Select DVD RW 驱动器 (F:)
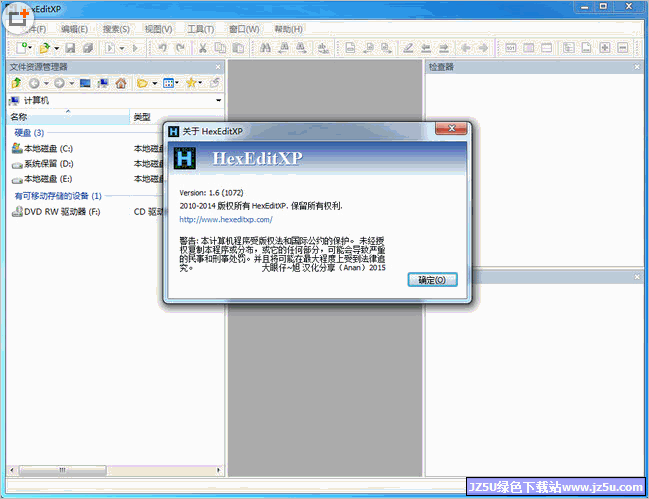The image size is (649, 499). 56,212
